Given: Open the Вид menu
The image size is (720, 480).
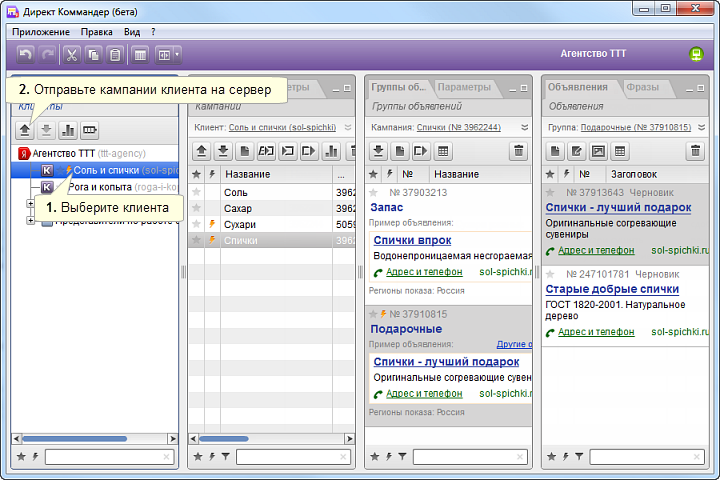Looking at the screenshot, I should click(132, 32).
